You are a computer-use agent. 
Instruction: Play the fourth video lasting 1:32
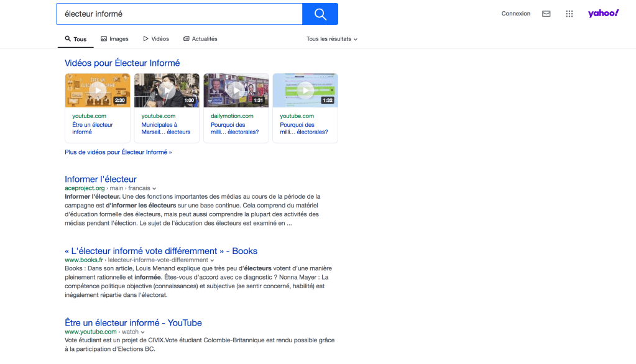click(305, 90)
